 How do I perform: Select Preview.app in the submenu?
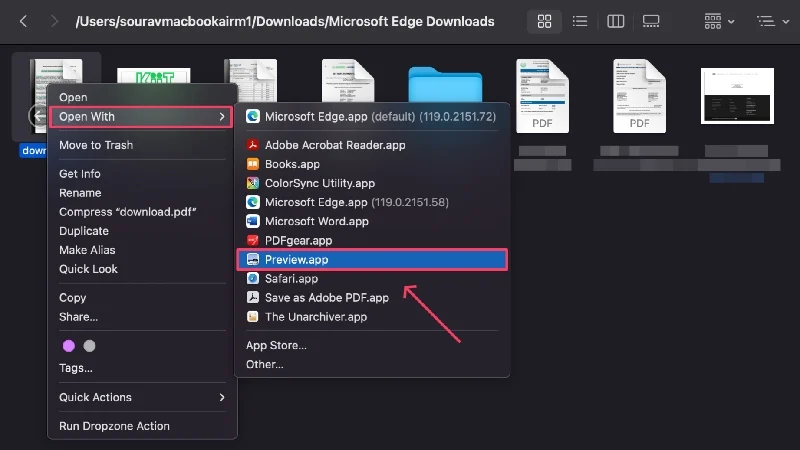296,260
